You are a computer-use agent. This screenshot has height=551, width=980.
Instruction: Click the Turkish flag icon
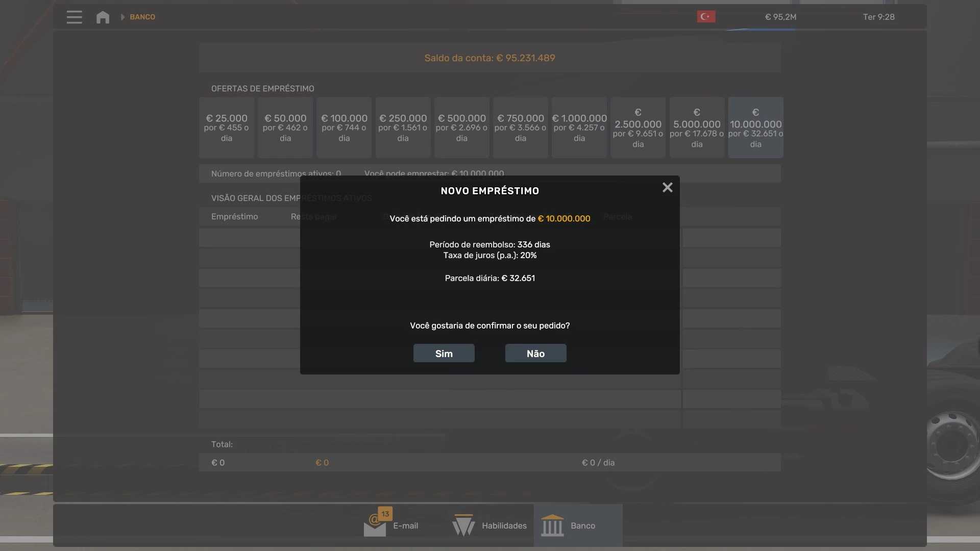[x=706, y=17]
